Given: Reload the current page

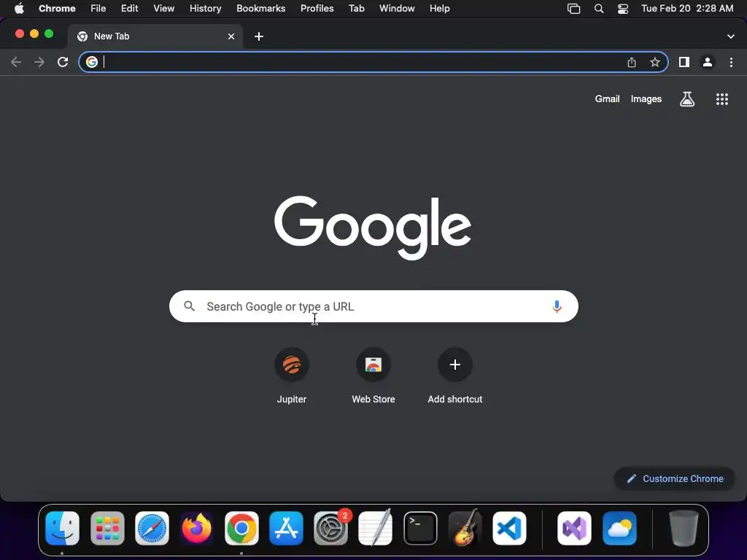Looking at the screenshot, I should [63, 62].
